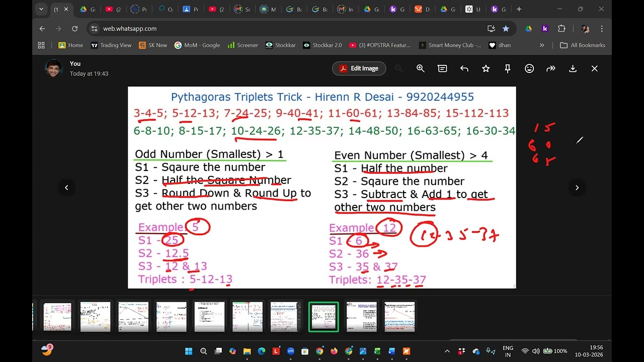Star this image message
The image size is (644, 362).
coord(486,69)
